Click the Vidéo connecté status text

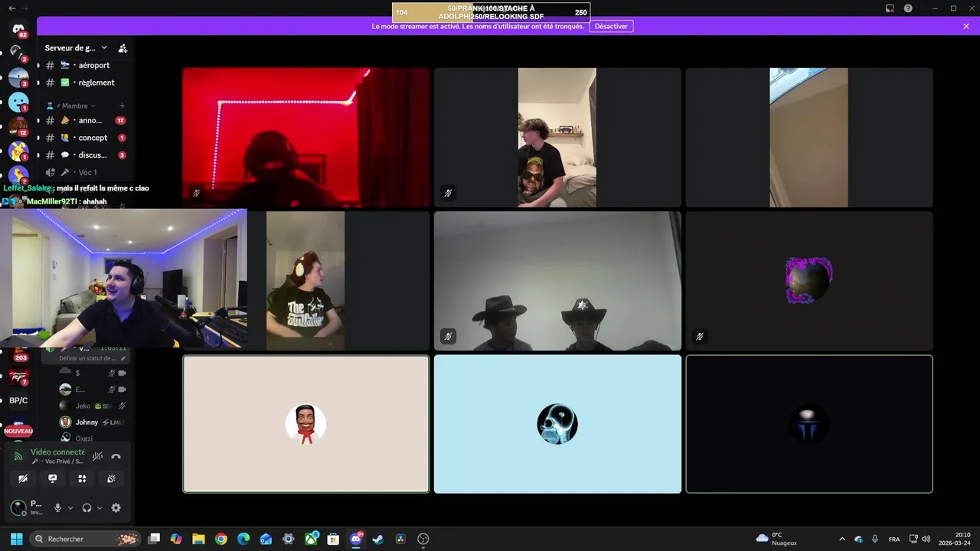click(x=57, y=452)
